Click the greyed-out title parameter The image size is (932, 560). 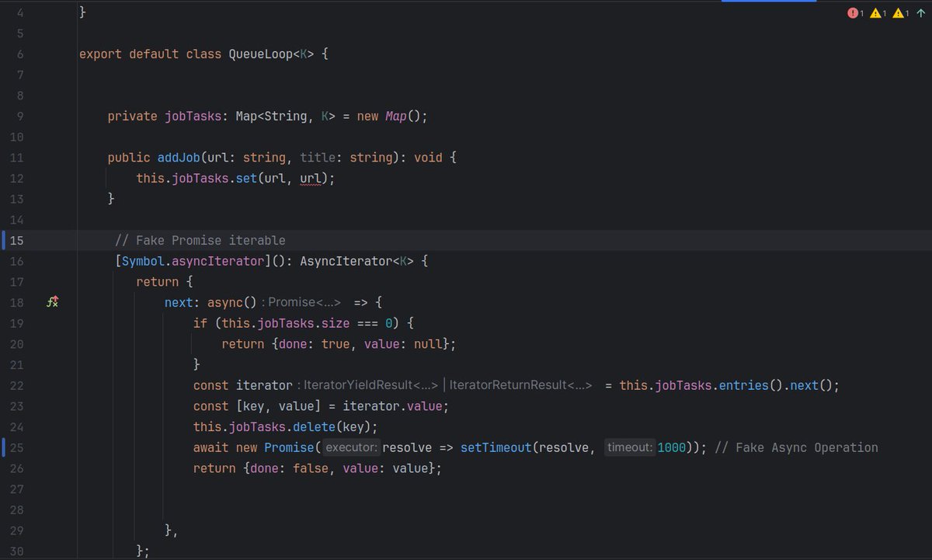[x=318, y=158]
